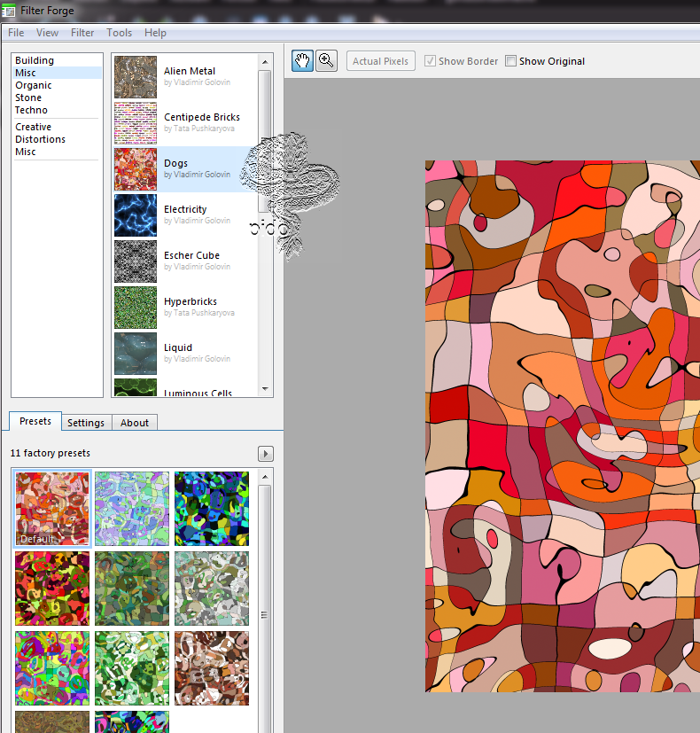Viewport: 700px width, 733px height.
Task: Select the Hyperbricks filter icon
Action: coord(136,308)
